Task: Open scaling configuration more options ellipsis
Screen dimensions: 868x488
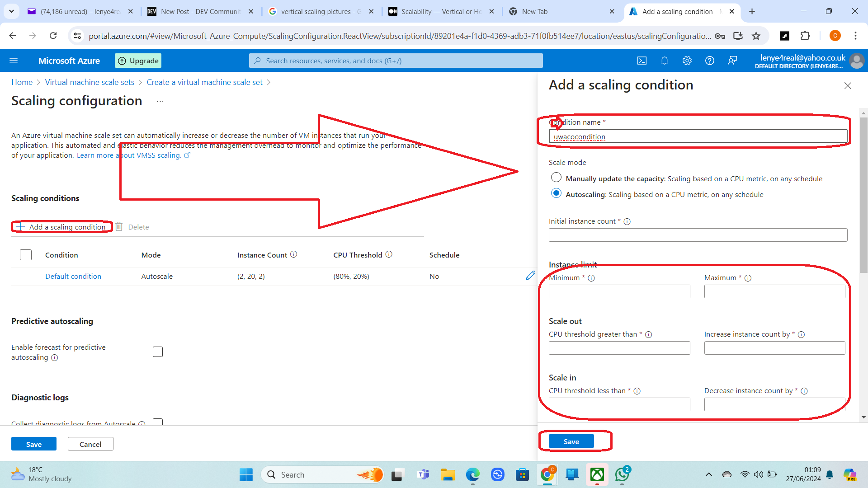Action: coord(160,101)
